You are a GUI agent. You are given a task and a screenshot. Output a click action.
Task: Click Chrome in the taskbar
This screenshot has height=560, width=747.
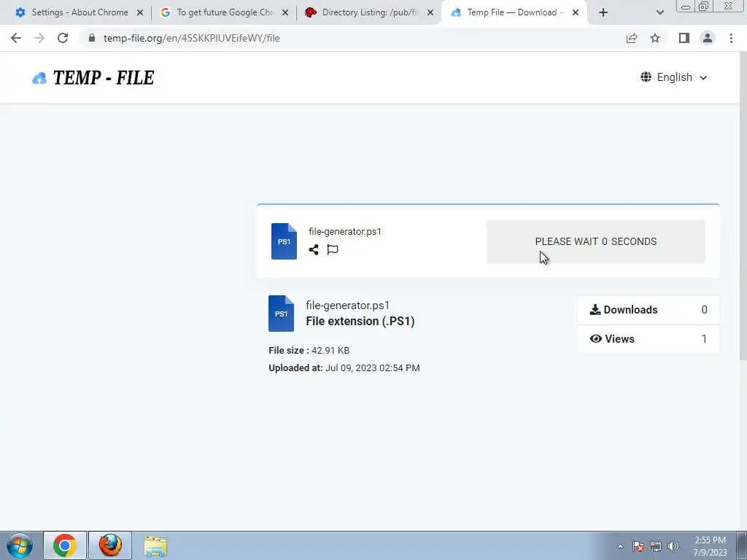[x=65, y=545]
